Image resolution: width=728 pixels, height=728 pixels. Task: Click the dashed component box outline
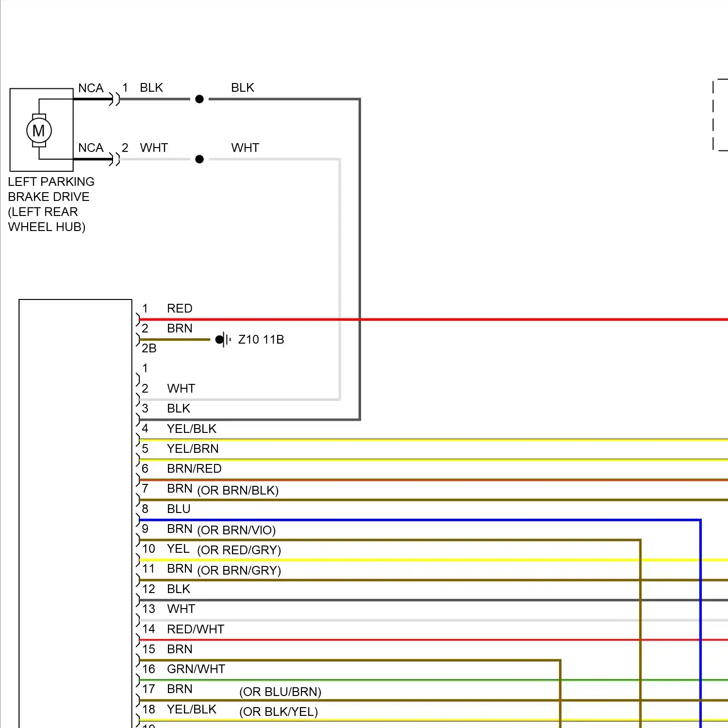click(x=714, y=115)
